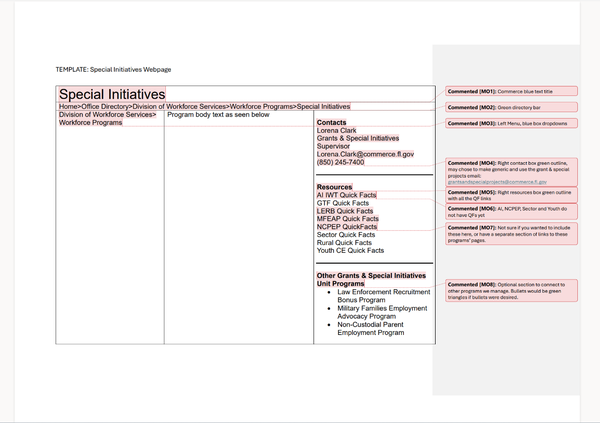Open comment MO4 about right contact box
600x423 pixels.
(x=511, y=171)
